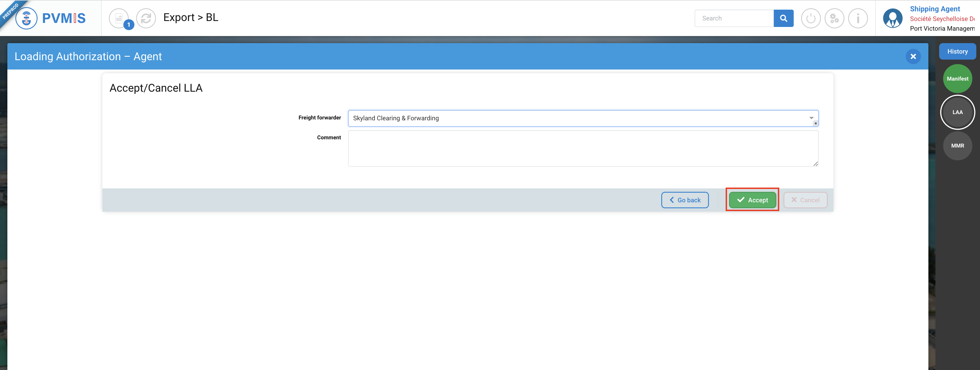Select the MMR step circle

957,146
